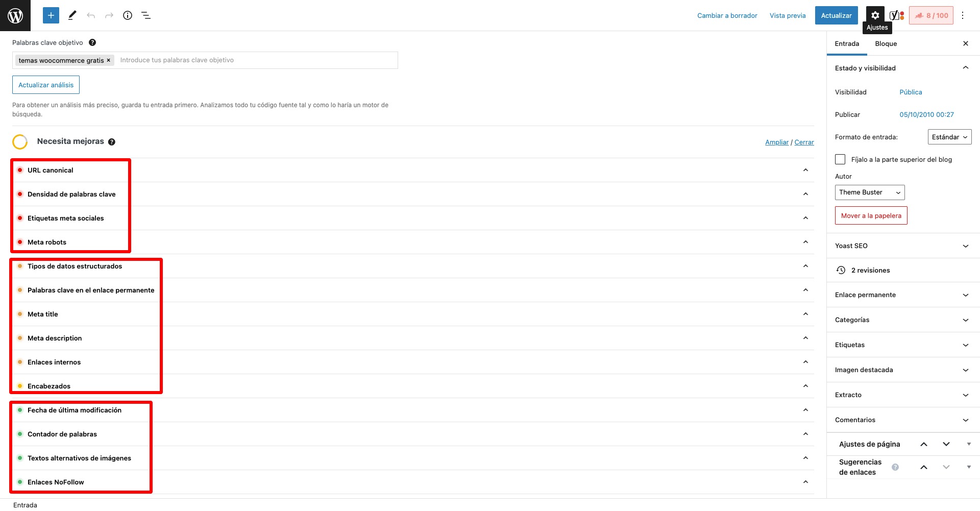Expand the Categorías panel
Screen dimensions: 980x511
902,320
